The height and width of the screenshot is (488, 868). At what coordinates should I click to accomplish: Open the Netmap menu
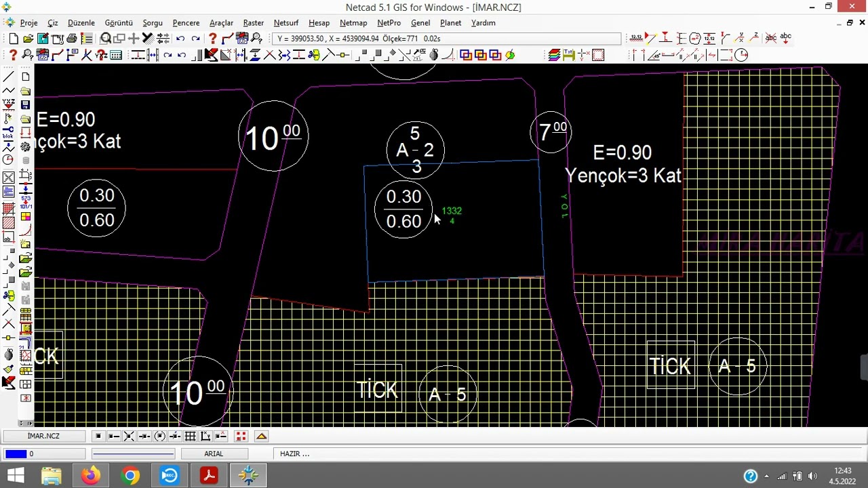point(353,23)
